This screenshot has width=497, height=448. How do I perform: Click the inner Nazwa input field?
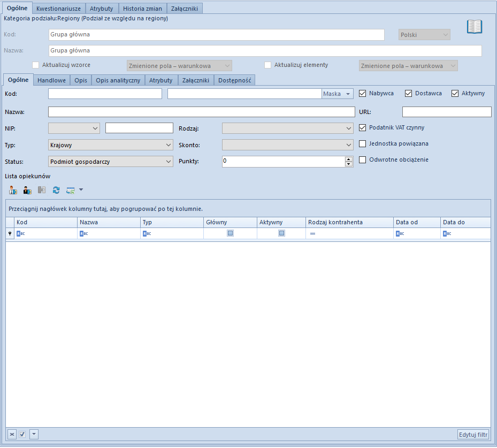[x=202, y=112]
